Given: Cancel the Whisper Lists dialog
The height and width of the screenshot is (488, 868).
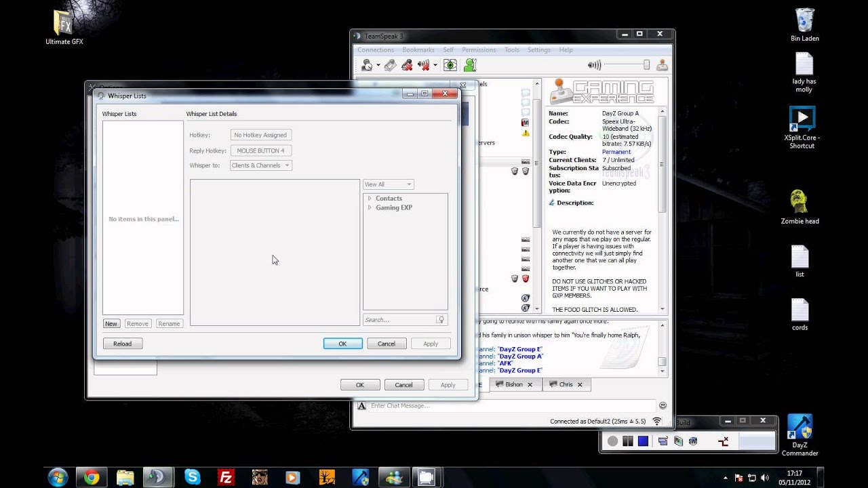Looking at the screenshot, I should click(387, 344).
